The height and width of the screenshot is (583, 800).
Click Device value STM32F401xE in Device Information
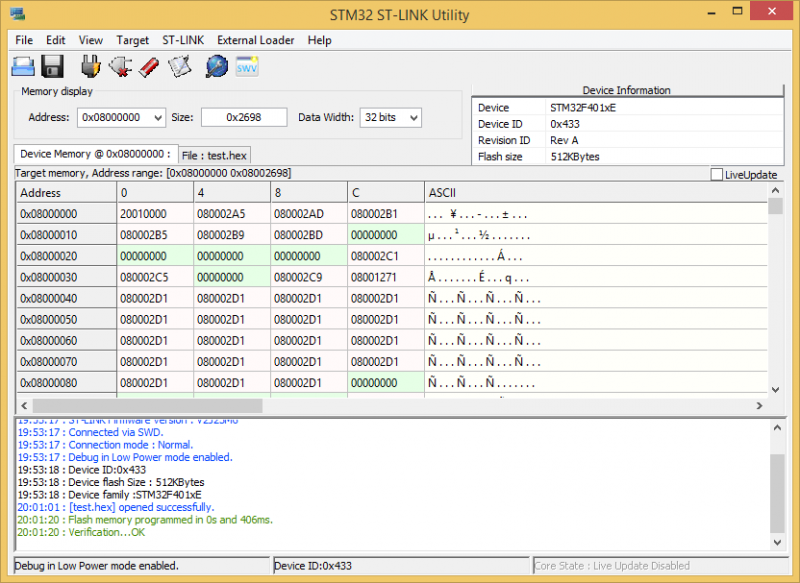coord(583,108)
